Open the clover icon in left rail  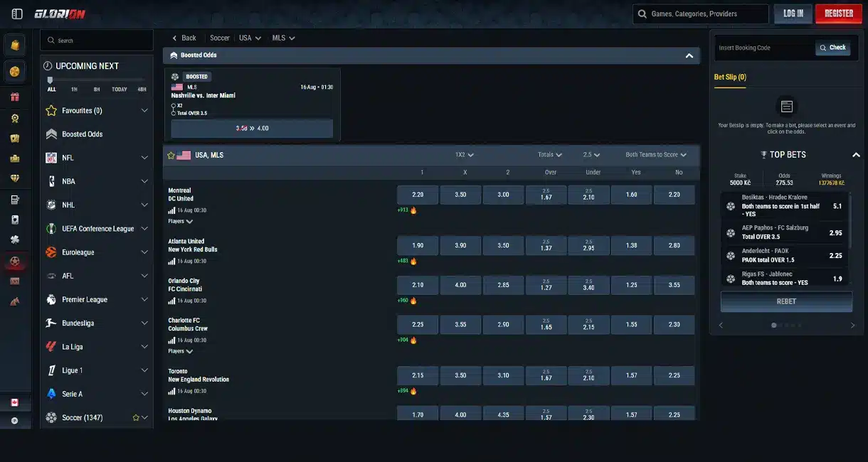[x=14, y=240]
